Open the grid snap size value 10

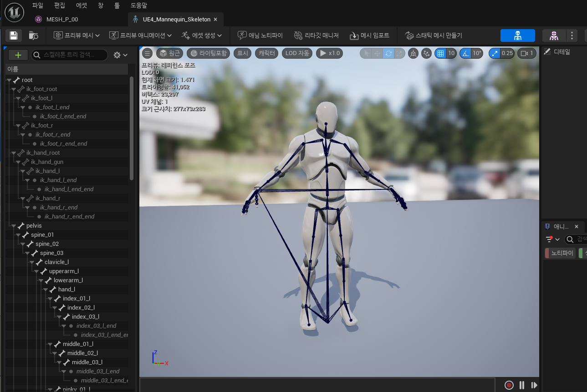(x=451, y=53)
